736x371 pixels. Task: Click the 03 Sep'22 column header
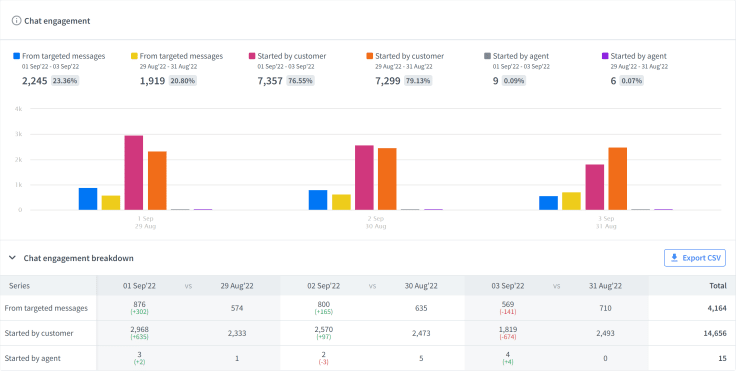coord(507,286)
